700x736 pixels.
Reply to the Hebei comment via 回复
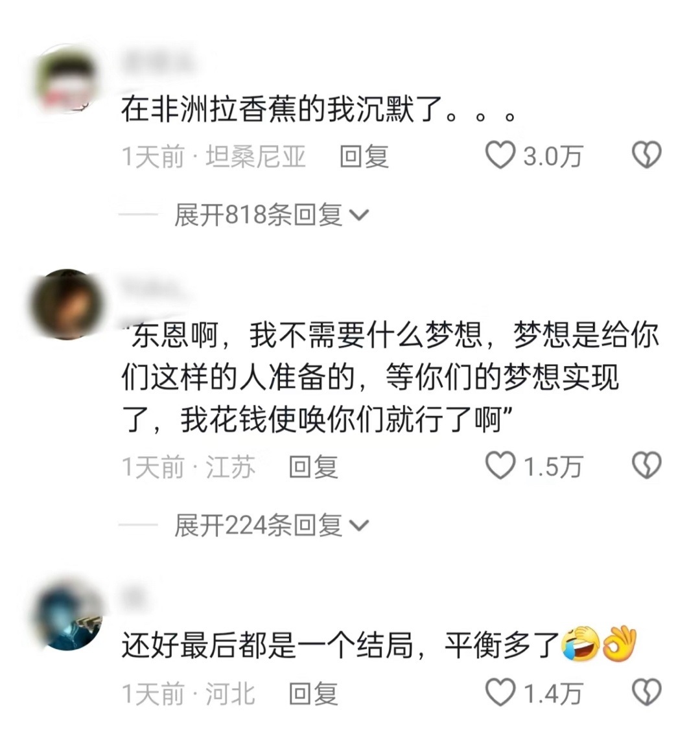[x=313, y=694]
